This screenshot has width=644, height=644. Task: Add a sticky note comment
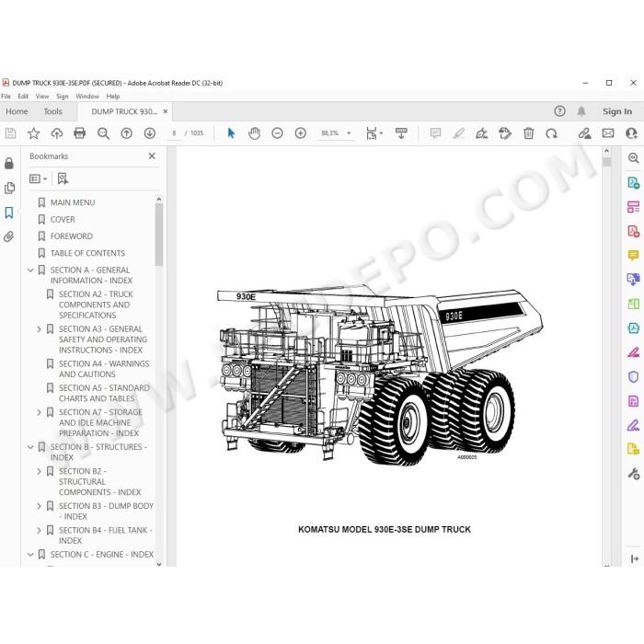pos(435,133)
